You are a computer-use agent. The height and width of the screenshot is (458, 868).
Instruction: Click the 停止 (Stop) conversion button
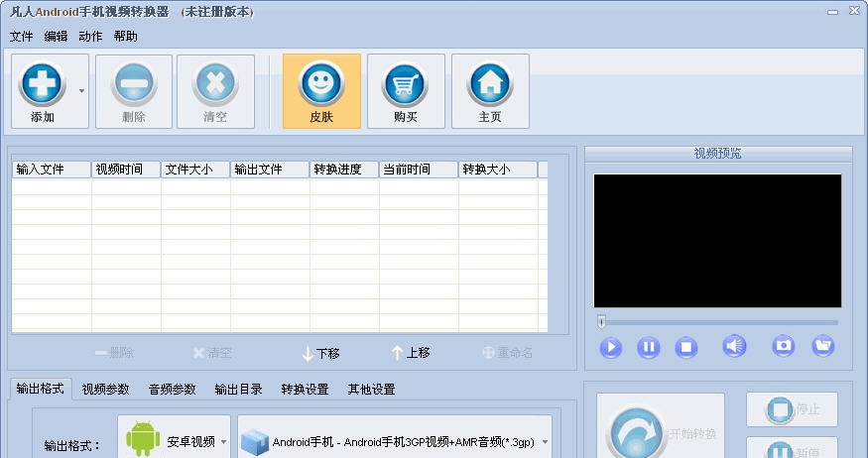coord(793,409)
